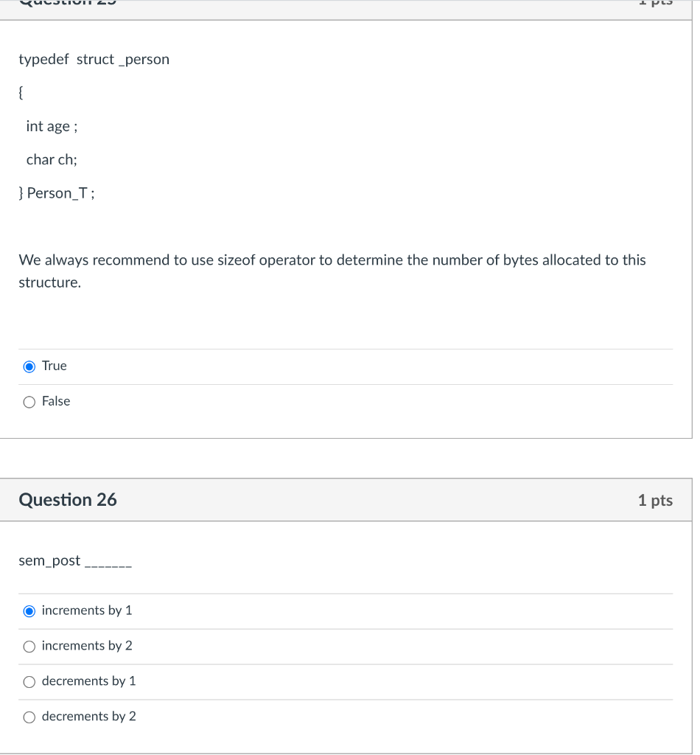Click the 'typedef struct _person' code line
The height and width of the screenshot is (755, 700).
pos(94,59)
